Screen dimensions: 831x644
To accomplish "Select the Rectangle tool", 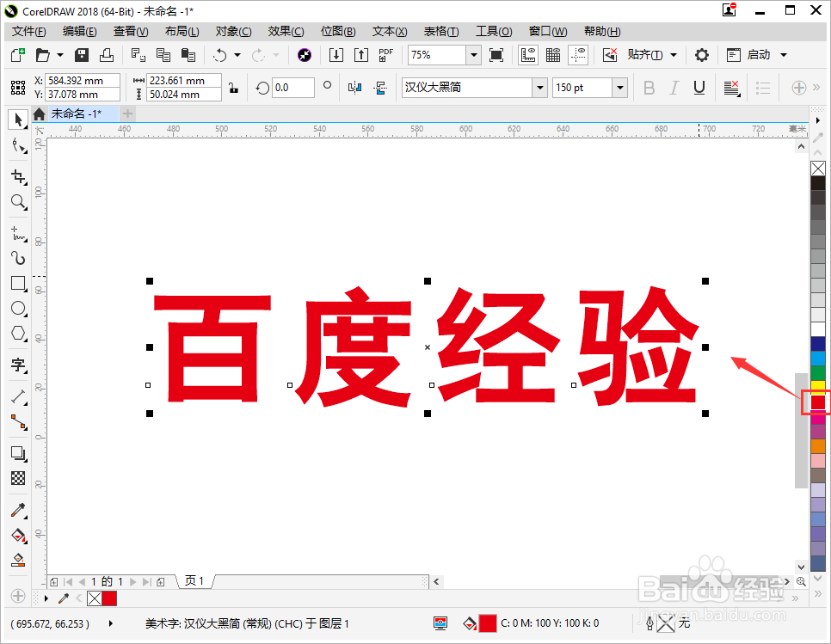I will point(19,284).
